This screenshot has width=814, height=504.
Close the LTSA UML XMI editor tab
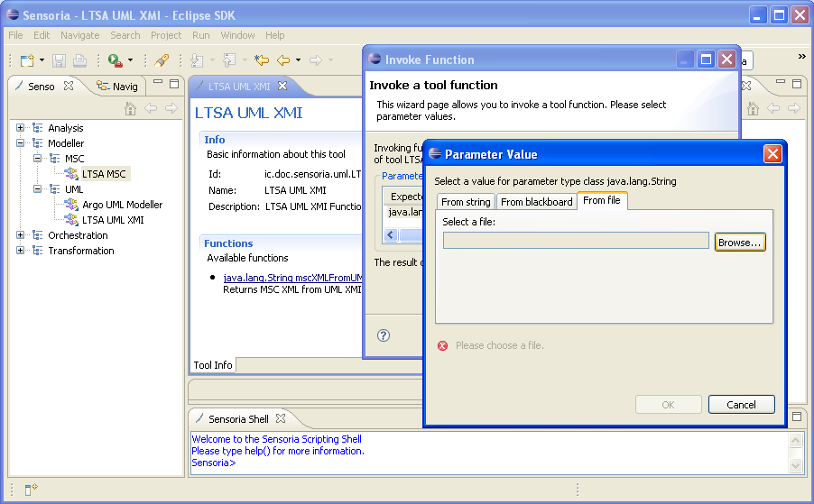pos(282,86)
